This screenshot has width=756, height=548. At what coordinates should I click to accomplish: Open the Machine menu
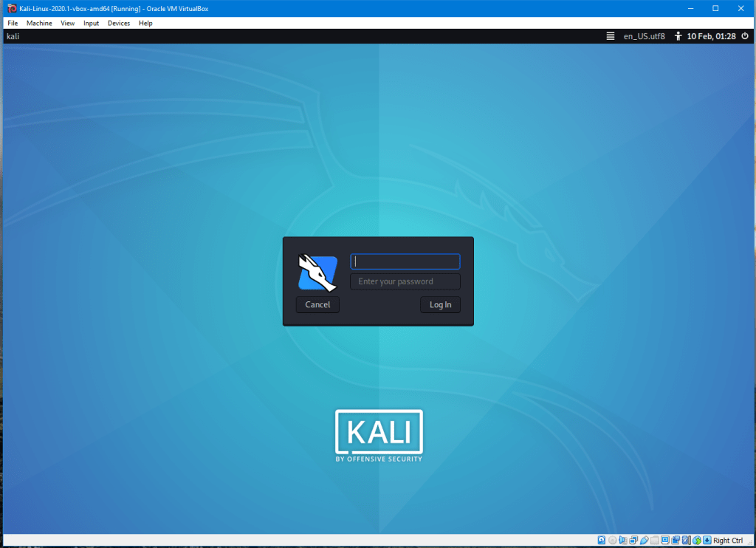click(x=39, y=23)
